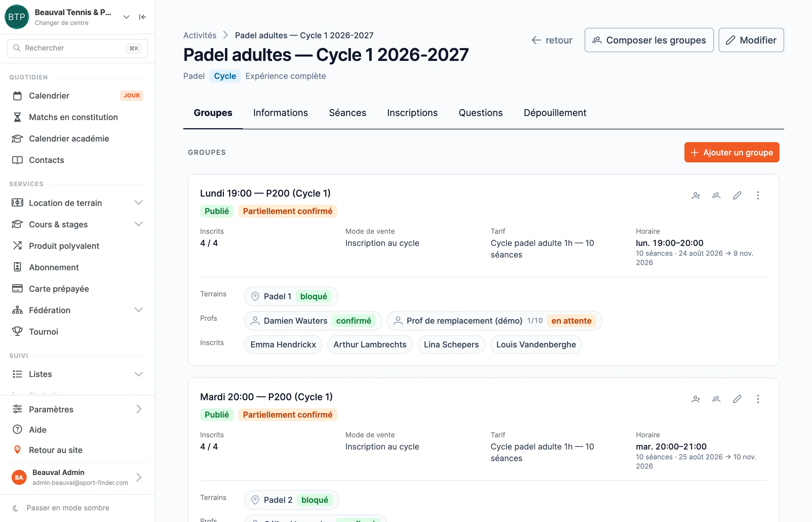
Task: Open the center switcher chevron
Action: tap(126, 17)
